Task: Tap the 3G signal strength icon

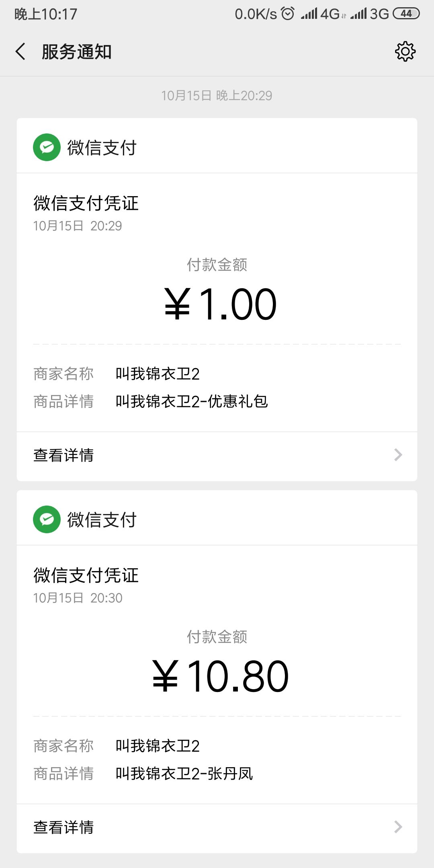Action: (x=358, y=14)
